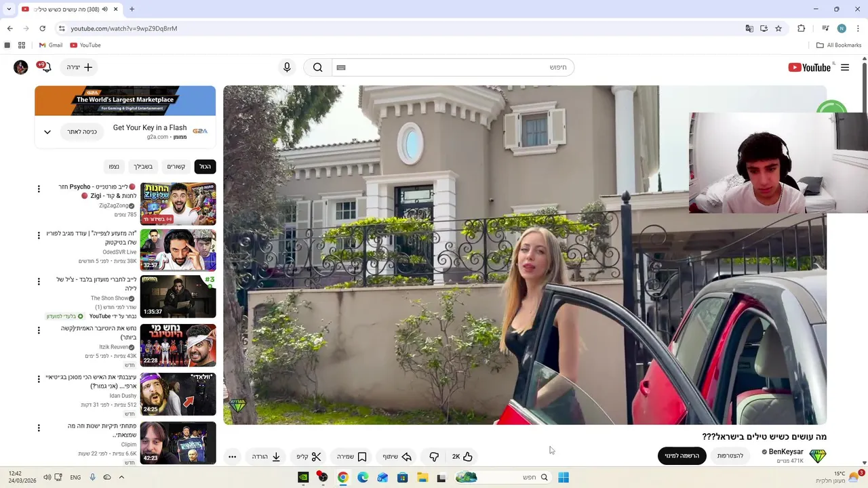Select the נצפו filter chip
This screenshot has height=488, width=868.
point(114,167)
